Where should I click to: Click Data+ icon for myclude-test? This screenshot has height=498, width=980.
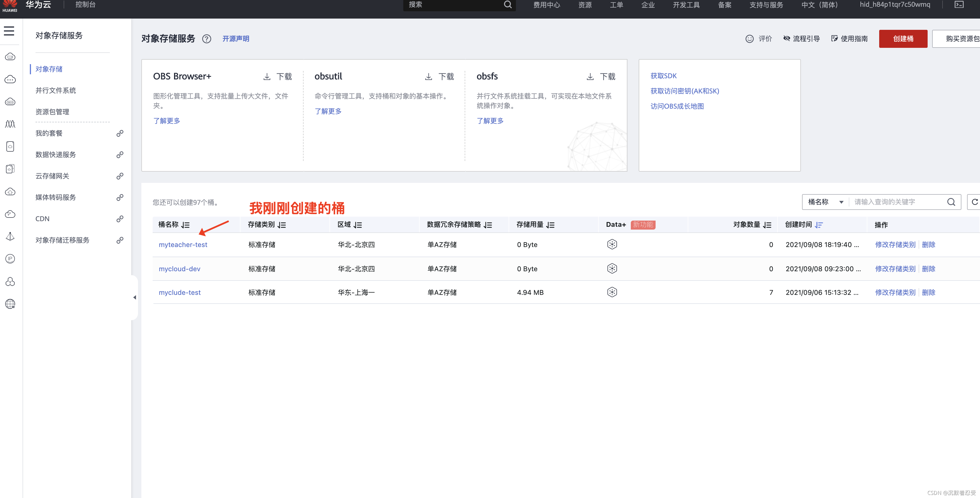(612, 292)
